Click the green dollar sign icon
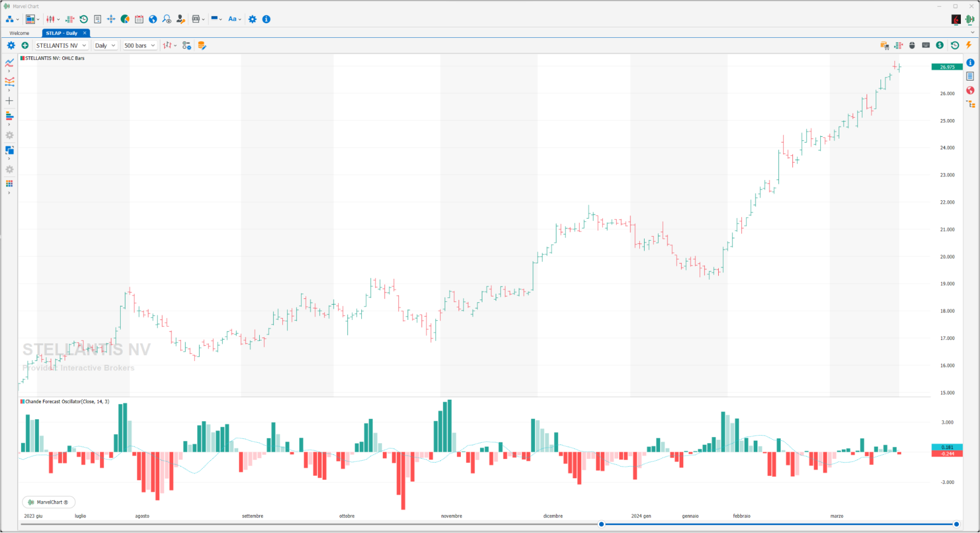980x533 pixels. click(x=939, y=45)
